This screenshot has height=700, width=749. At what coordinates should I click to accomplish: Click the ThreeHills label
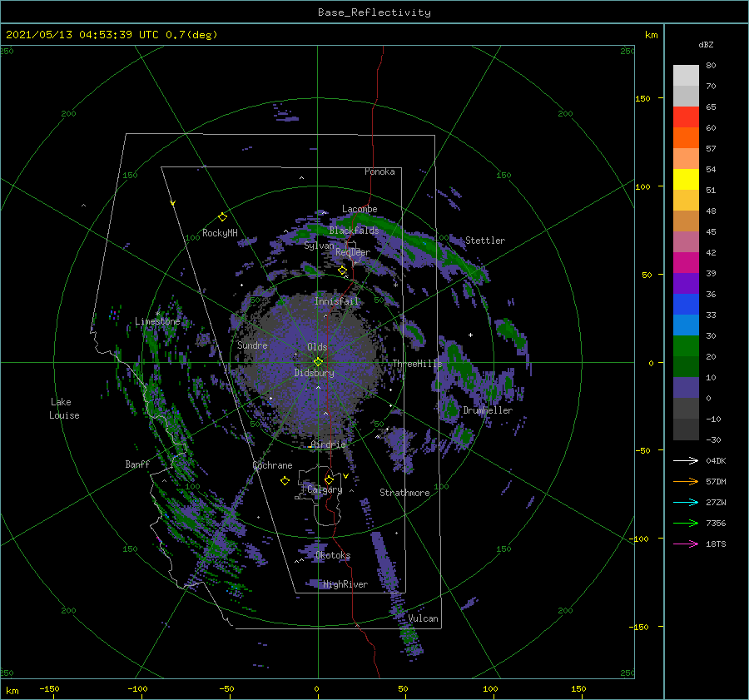coord(417,364)
